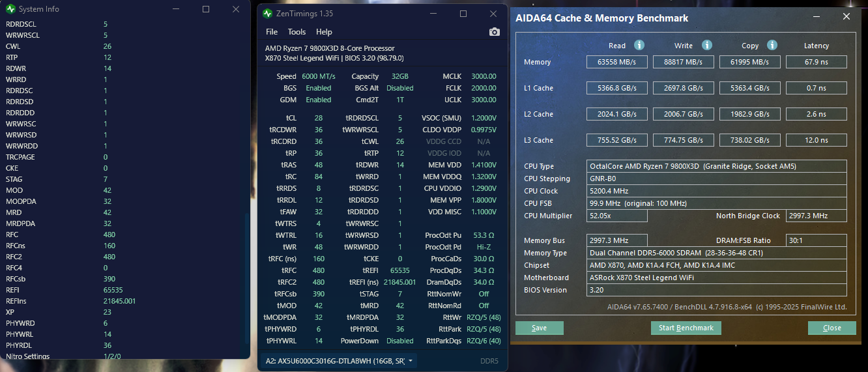This screenshot has width=868, height=372.
Task: Open the memory module selector dropdown
Action: click(x=340, y=360)
